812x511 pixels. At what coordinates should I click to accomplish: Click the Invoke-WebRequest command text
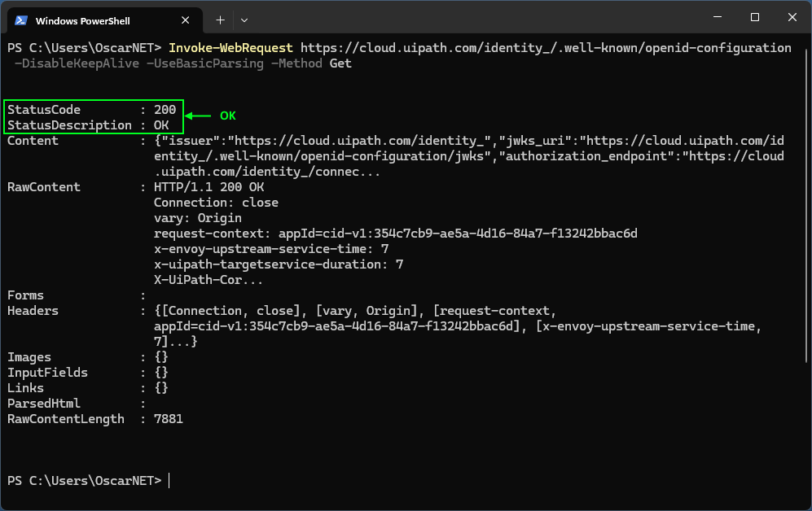click(x=230, y=48)
